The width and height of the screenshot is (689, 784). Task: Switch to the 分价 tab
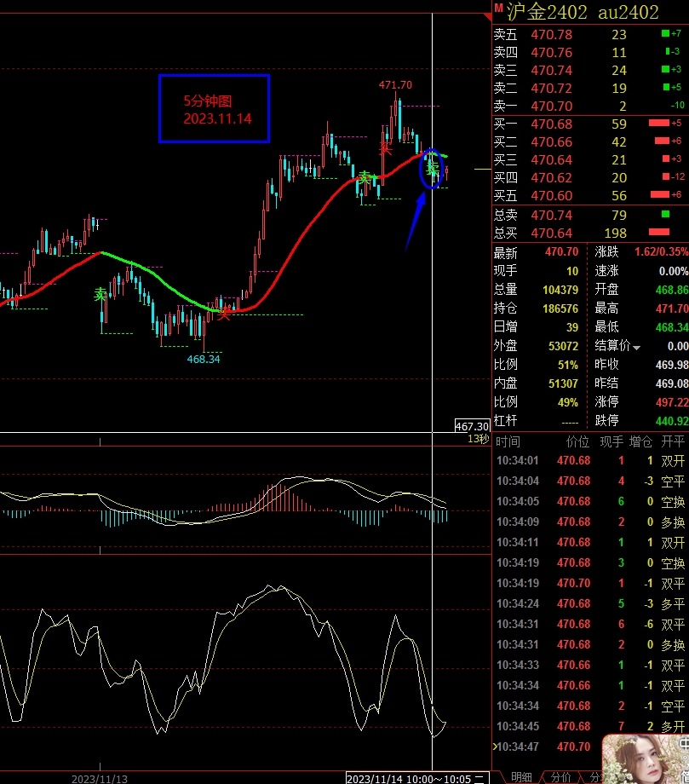[x=560, y=777]
